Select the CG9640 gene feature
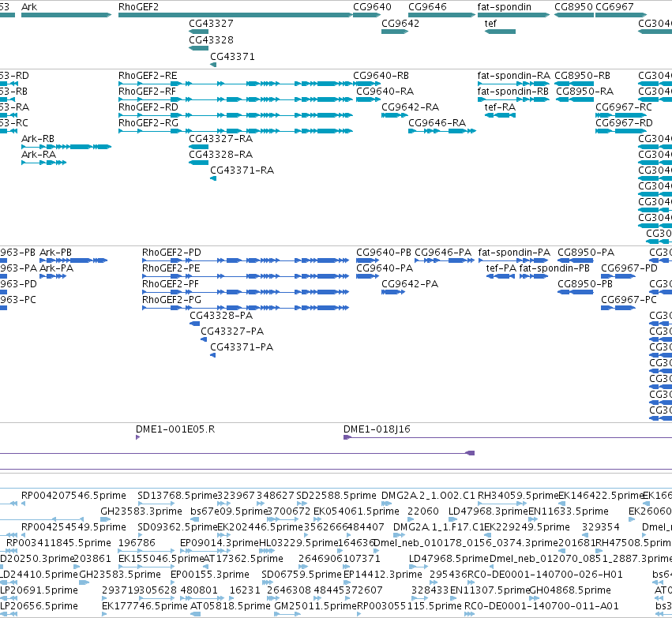The width and height of the screenshot is (672, 618). (x=367, y=15)
